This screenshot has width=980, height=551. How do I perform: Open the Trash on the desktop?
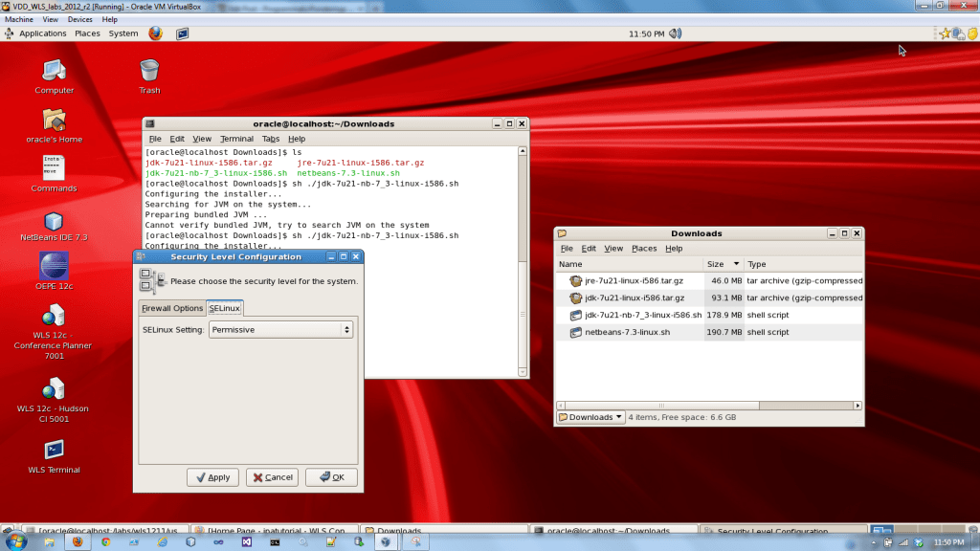[148, 69]
